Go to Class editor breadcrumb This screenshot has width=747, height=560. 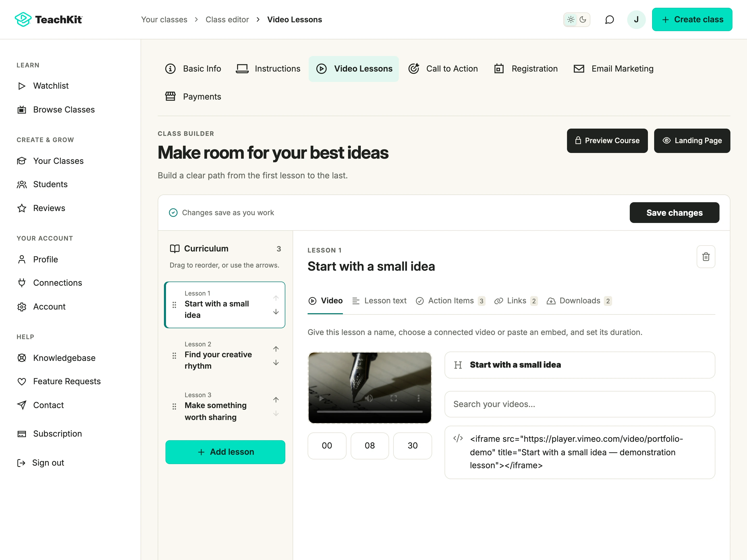[x=227, y=20]
